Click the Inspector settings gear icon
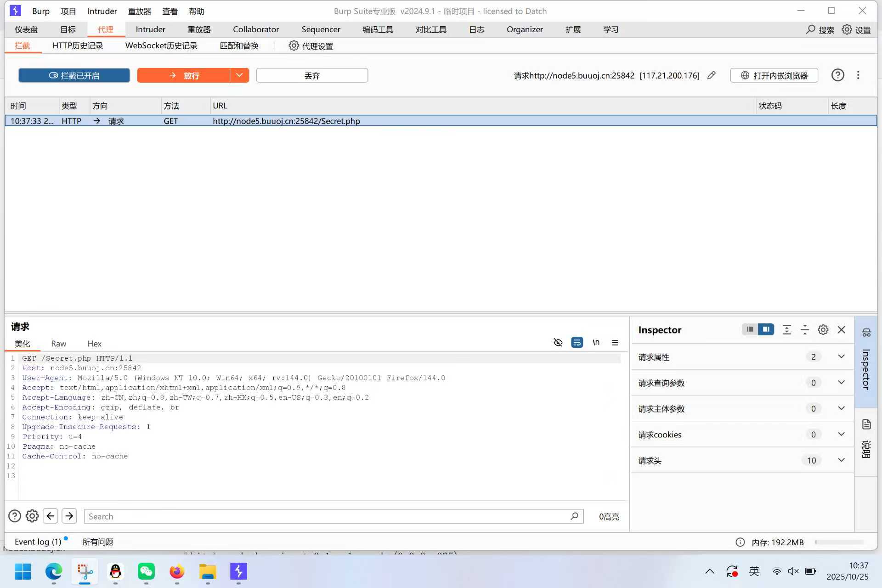882x588 pixels. tap(823, 330)
